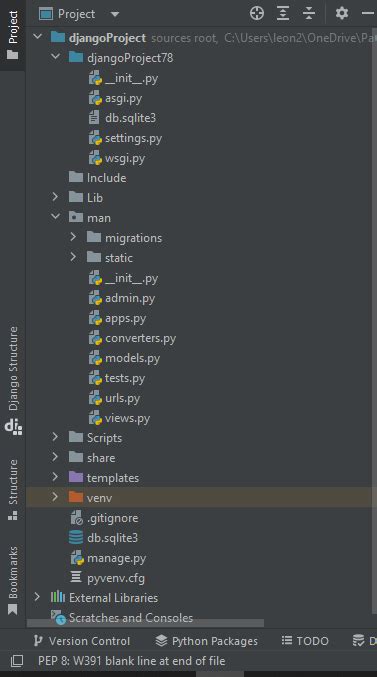Select the Lib folder label
The width and height of the screenshot is (377, 677).
[95, 197]
